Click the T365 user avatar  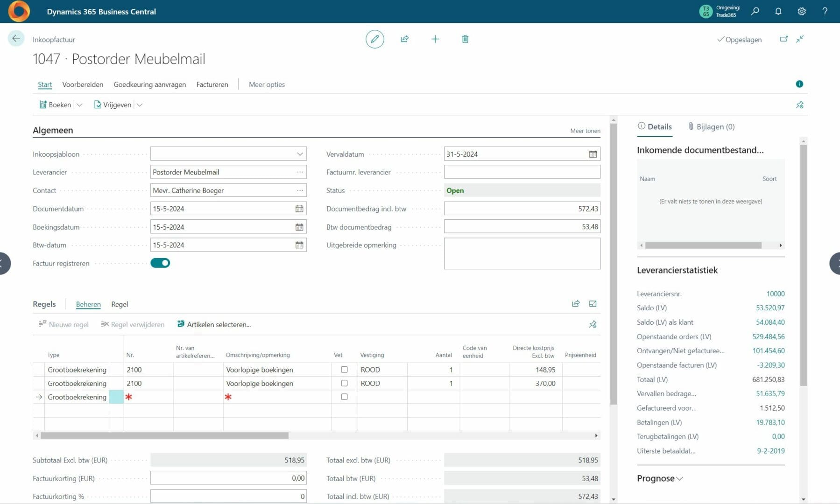point(706,11)
